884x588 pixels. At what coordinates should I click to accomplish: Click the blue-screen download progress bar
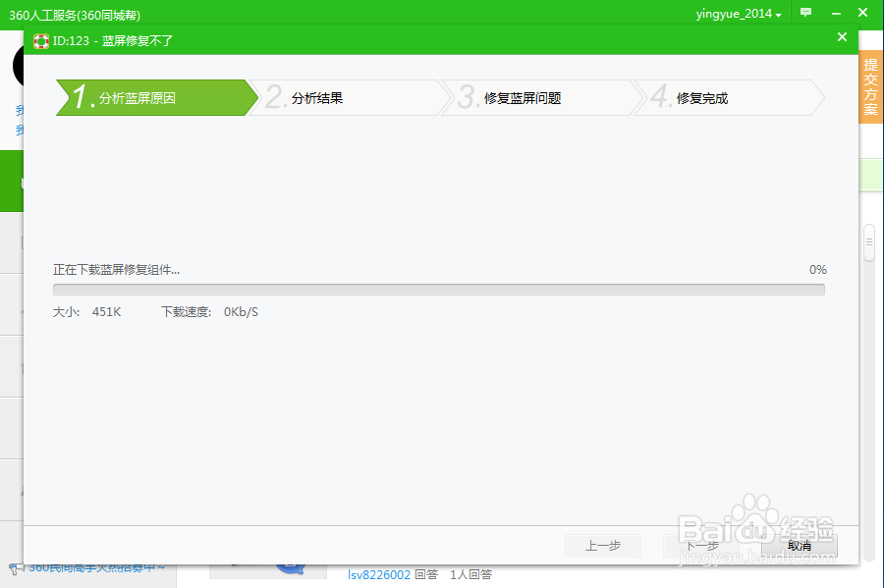click(439, 290)
